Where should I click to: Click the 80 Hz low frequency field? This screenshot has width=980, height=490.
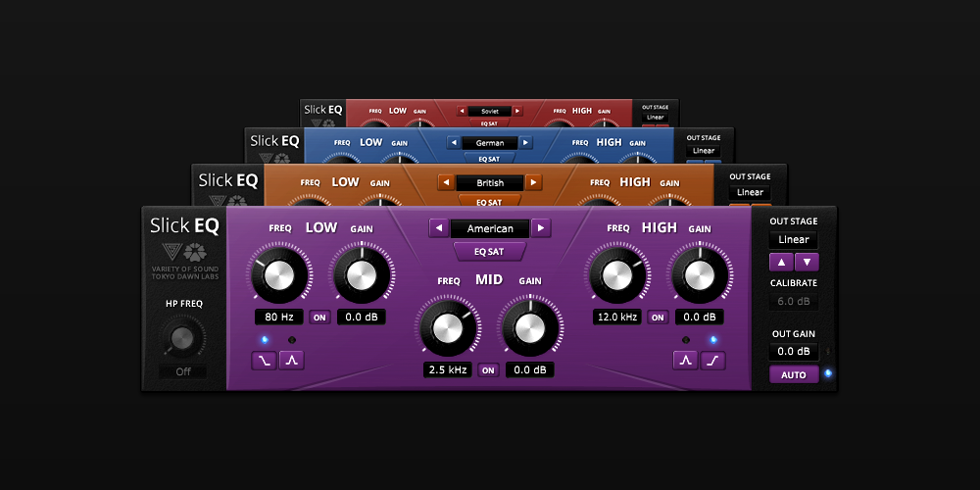pyautogui.click(x=278, y=317)
